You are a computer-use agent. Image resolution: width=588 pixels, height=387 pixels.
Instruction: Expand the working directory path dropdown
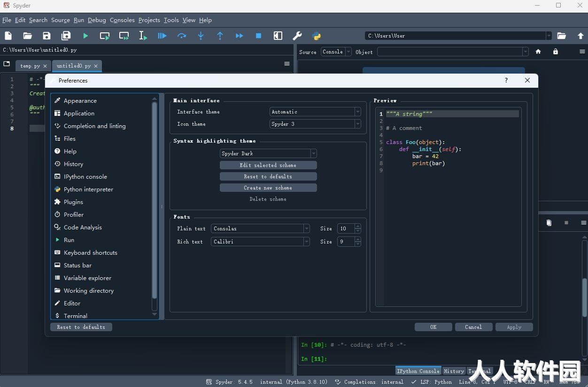[549, 36]
